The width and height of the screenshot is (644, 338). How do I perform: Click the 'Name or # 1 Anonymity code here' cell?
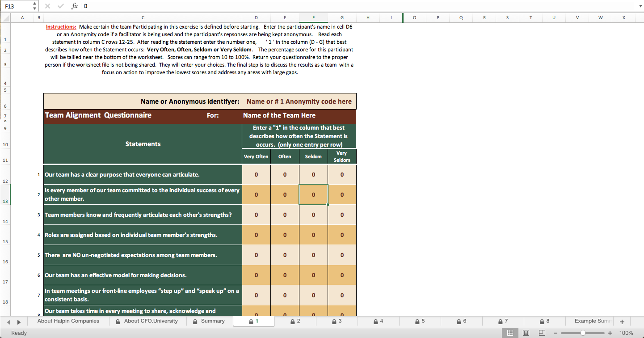(x=299, y=101)
